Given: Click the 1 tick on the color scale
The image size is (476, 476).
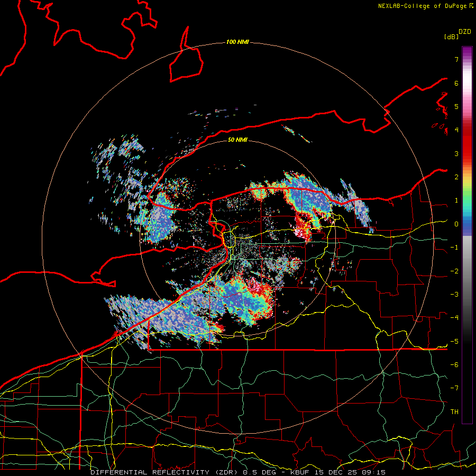Looking at the screenshot, I should click(x=456, y=200).
